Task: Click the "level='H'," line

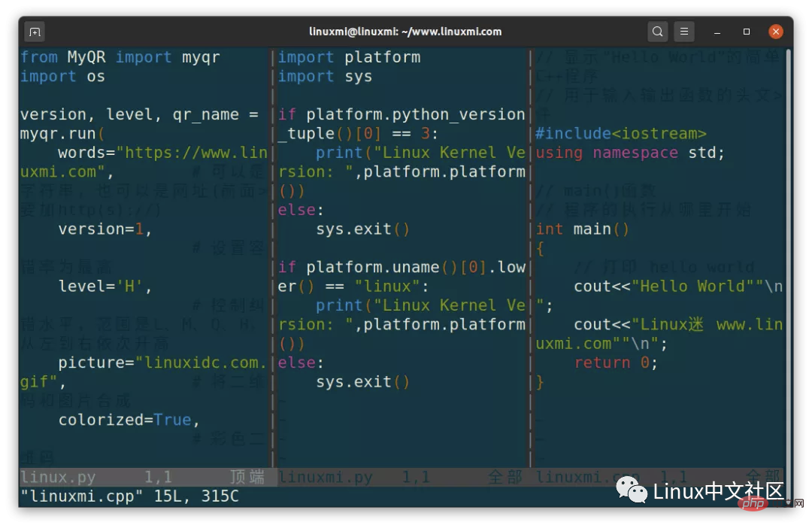Action: (x=105, y=286)
